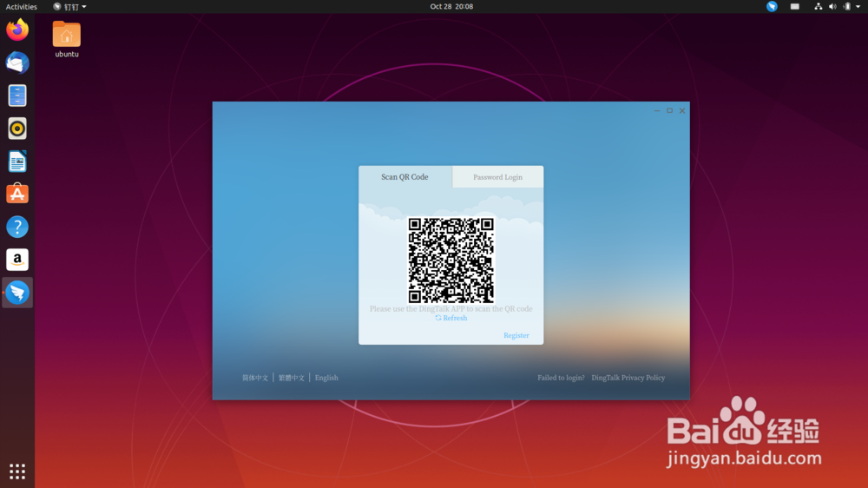Click the login QR code image
Viewport: 868px width, 488px height.
pos(451,260)
